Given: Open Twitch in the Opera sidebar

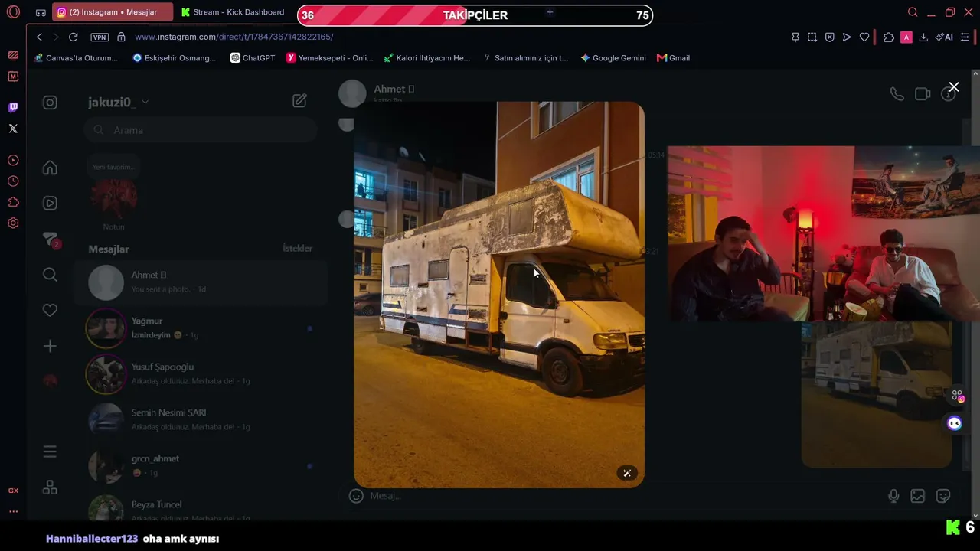Looking at the screenshot, I should [13, 107].
